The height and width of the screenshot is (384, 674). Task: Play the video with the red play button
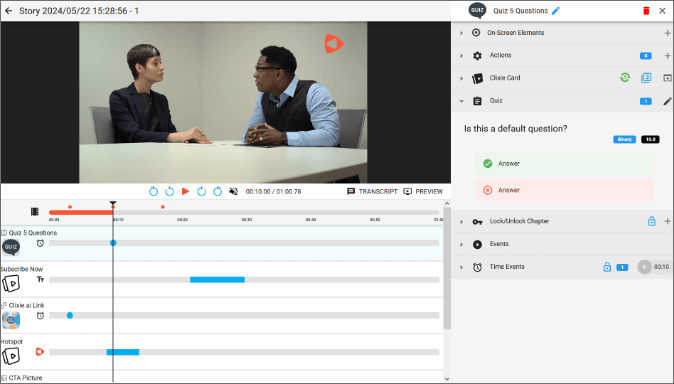(185, 191)
